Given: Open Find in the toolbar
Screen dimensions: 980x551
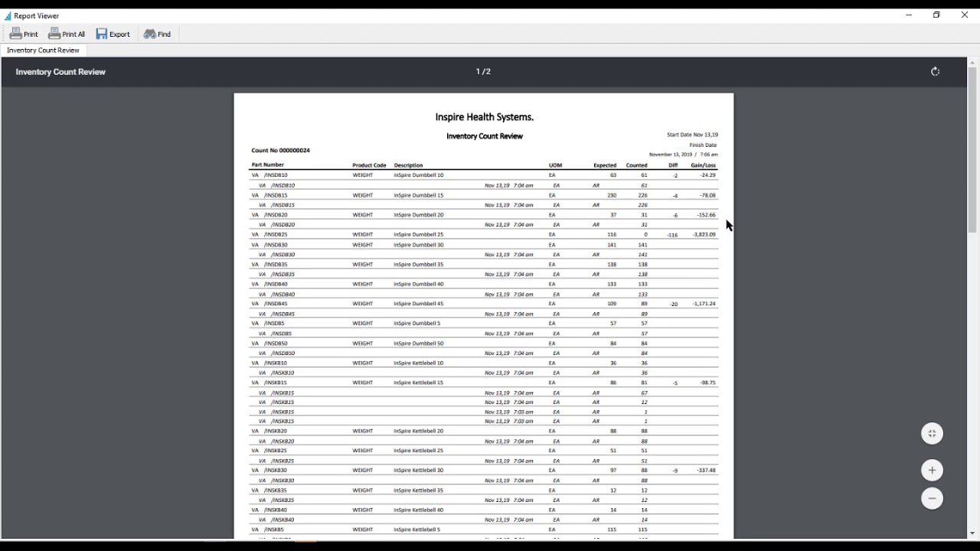Looking at the screenshot, I should tap(158, 34).
